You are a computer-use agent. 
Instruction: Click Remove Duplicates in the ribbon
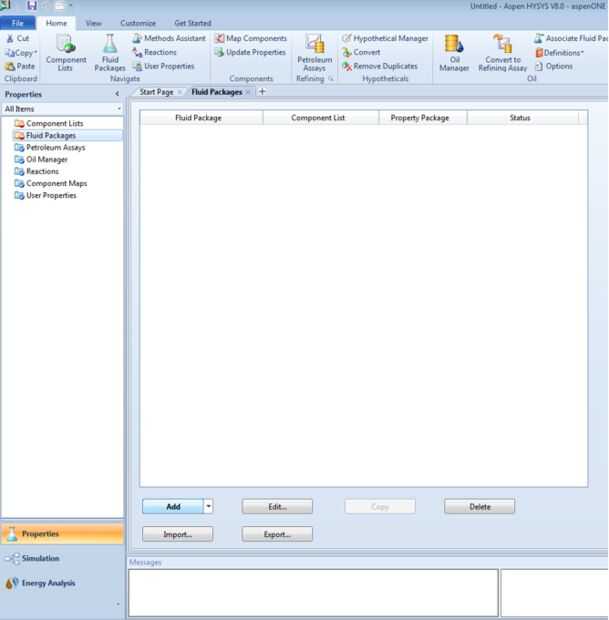(x=380, y=66)
